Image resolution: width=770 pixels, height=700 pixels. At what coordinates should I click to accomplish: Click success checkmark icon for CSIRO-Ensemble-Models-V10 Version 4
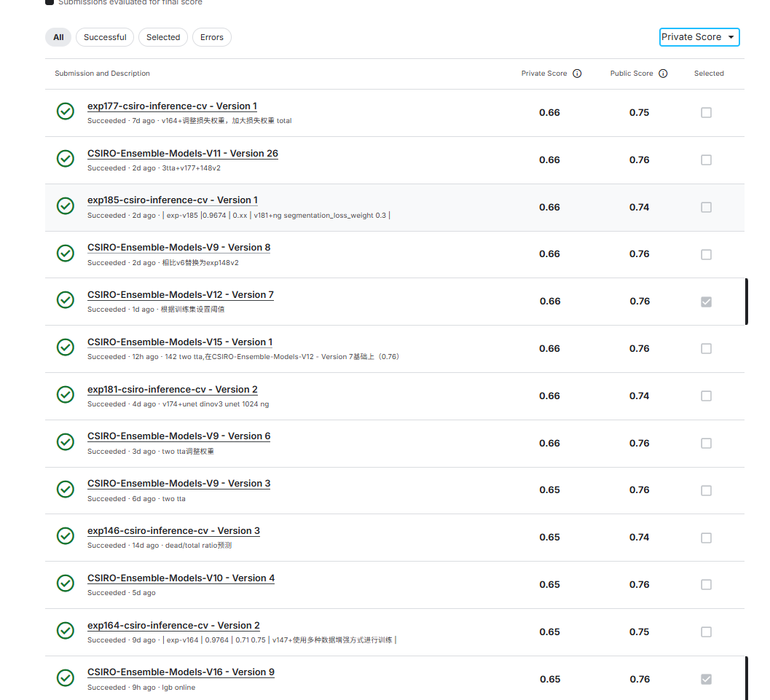click(66, 583)
